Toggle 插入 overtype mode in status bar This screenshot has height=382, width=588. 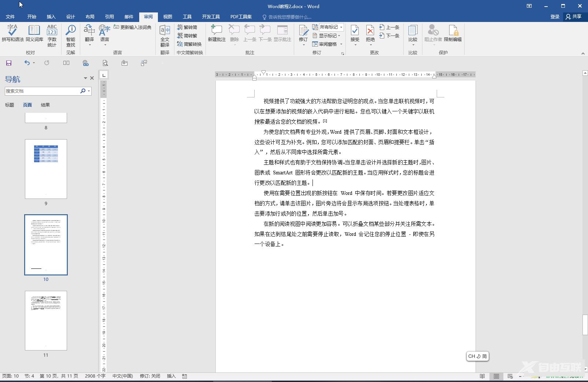(171, 376)
